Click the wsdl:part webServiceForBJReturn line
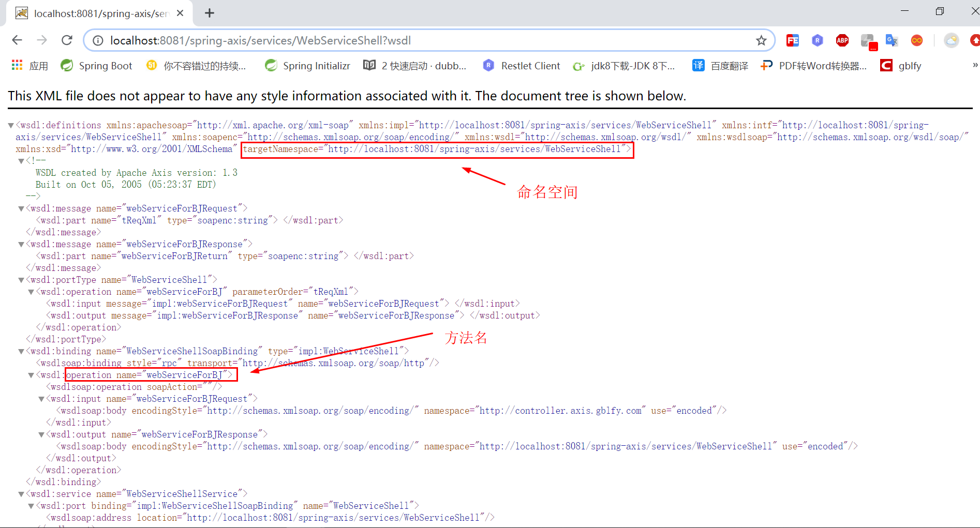This screenshot has width=980, height=528. pos(225,256)
